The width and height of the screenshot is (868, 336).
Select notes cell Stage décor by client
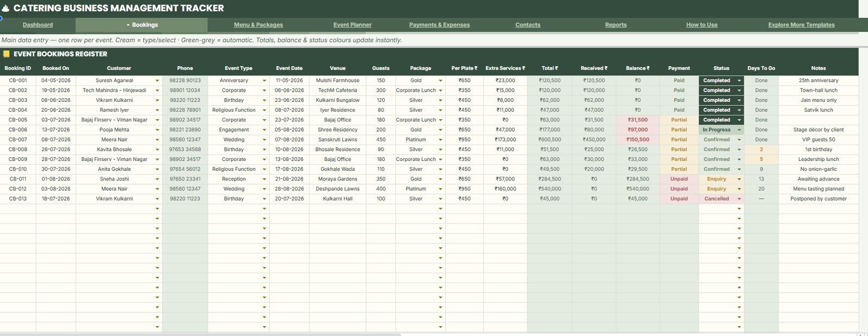pos(819,130)
